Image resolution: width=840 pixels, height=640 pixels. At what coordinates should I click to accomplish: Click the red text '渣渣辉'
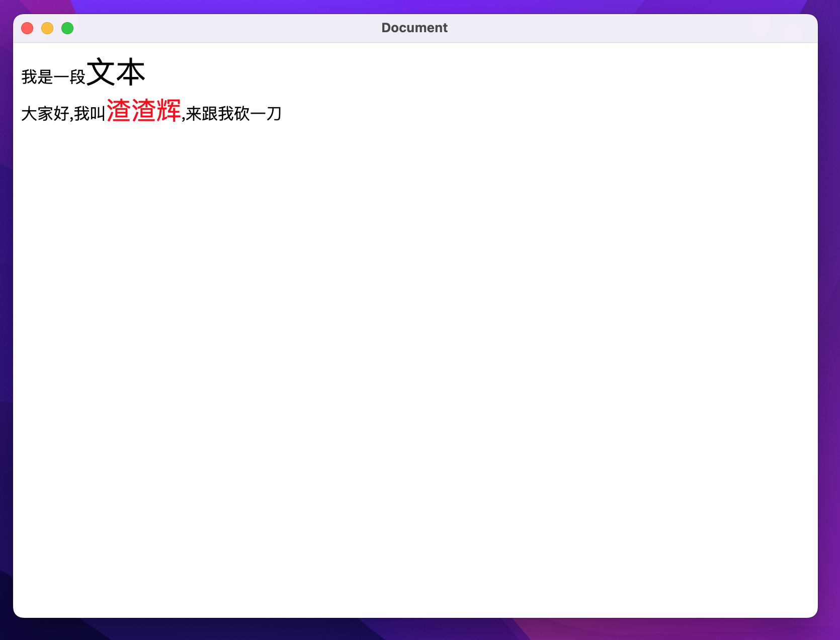144,111
